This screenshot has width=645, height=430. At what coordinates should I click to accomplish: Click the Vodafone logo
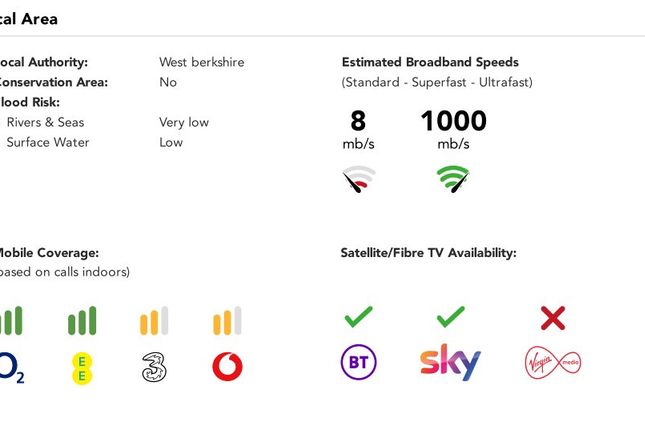(227, 366)
